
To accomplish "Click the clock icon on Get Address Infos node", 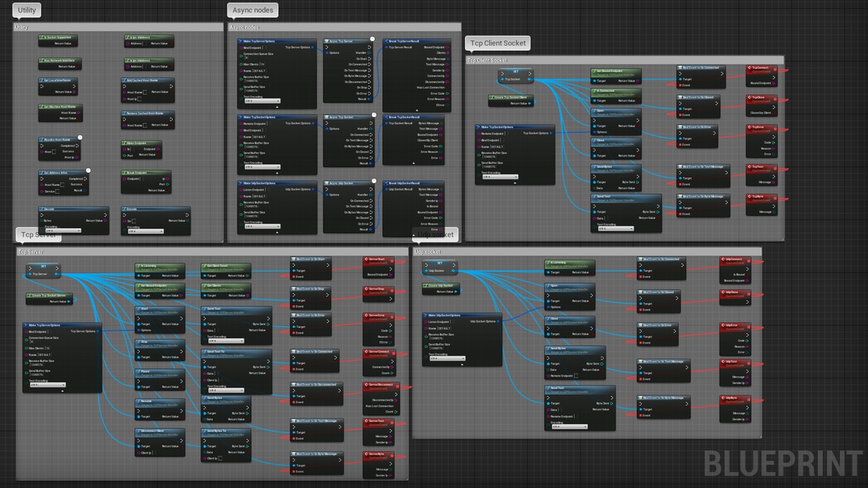I will pyautogui.click(x=88, y=170).
